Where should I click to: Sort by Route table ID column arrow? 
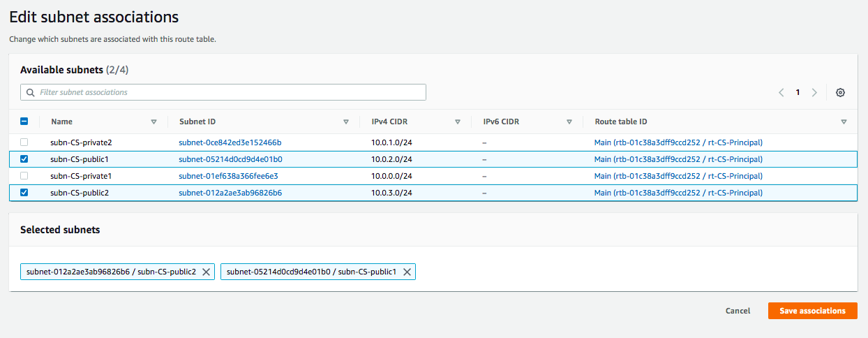click(x=844, y=122)
